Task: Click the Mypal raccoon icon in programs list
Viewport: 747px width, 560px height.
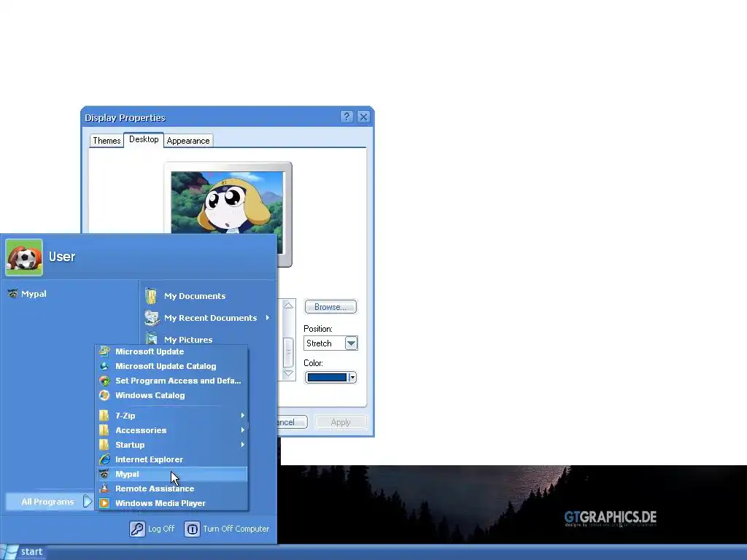Action: (x=104, y=474)
